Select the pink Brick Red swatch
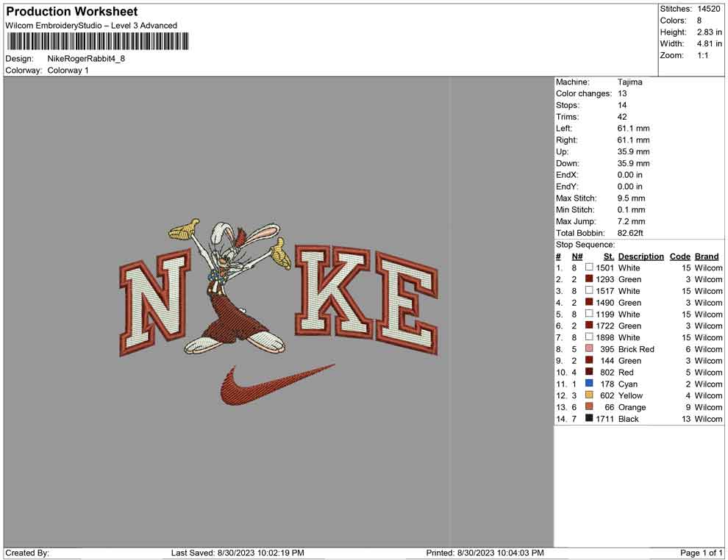The height and width of the screenshot is (560, 728). point(589,348)
